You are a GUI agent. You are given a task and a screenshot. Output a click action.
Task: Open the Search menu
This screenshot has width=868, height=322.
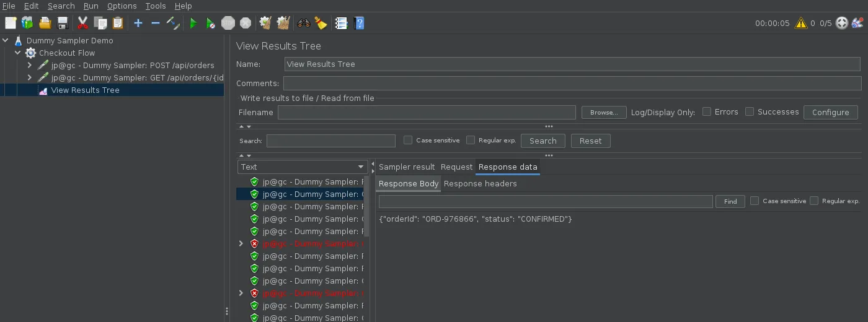[61, 6]
